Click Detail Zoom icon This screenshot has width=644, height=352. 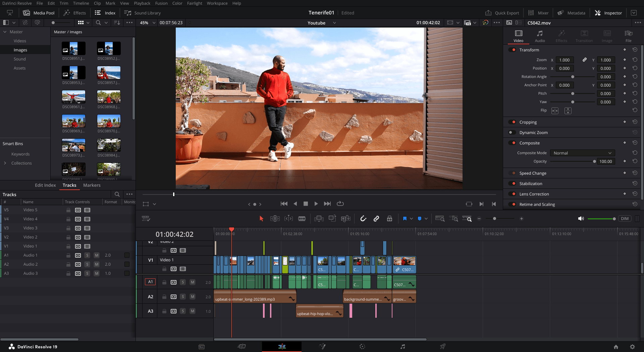point(453,219)
